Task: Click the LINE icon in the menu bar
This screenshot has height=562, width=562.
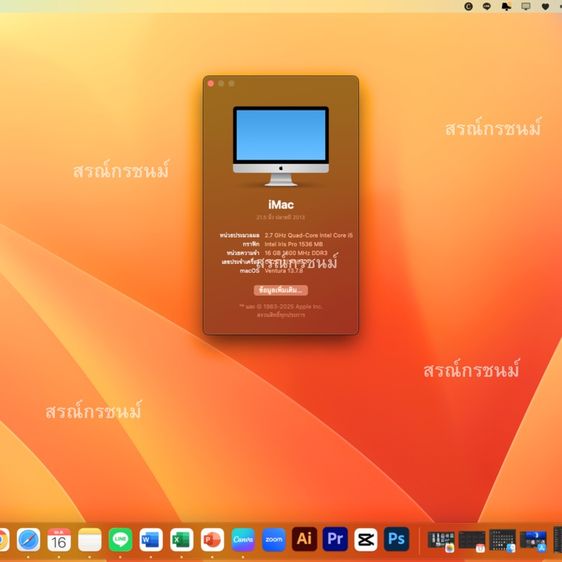Action: click(487, 6)
